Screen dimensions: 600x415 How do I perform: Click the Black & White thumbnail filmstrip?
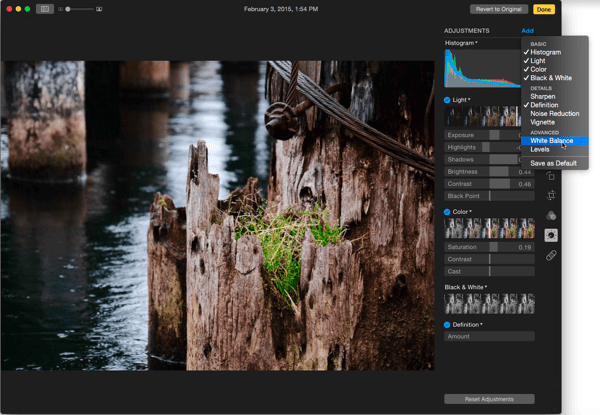[489, 304]
